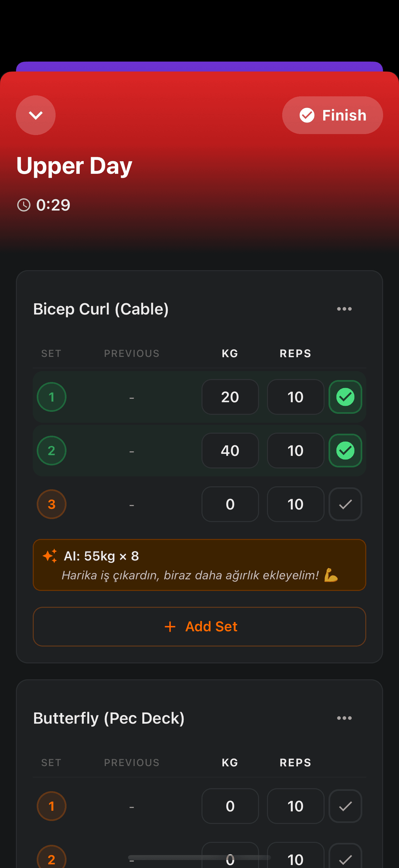Edit the KG value for Bicep Curl set 3
399x868 pixels.
pos(230,504)
